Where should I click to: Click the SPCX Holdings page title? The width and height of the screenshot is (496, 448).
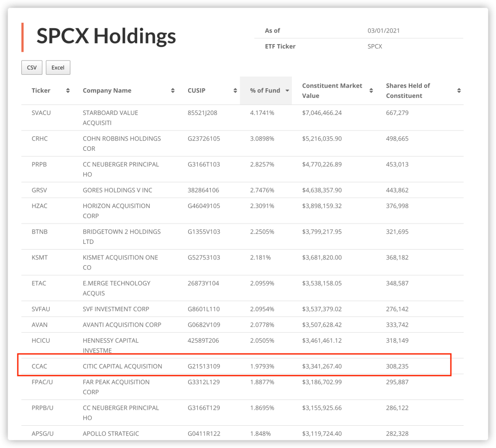coord(106,36)
